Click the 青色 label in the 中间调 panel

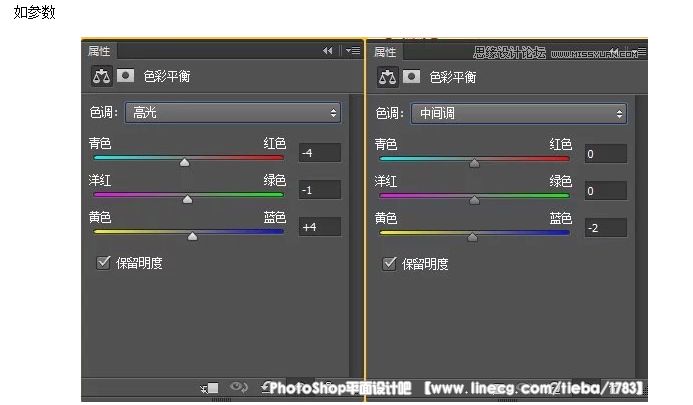[385, 144]
